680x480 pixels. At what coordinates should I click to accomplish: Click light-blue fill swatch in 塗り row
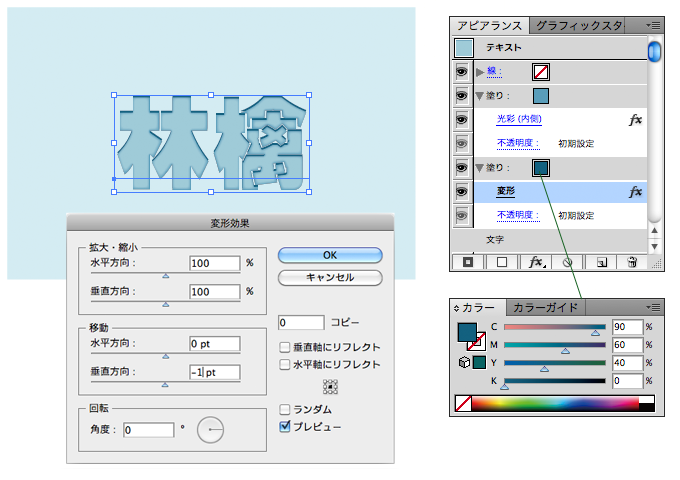coord(541,96)
